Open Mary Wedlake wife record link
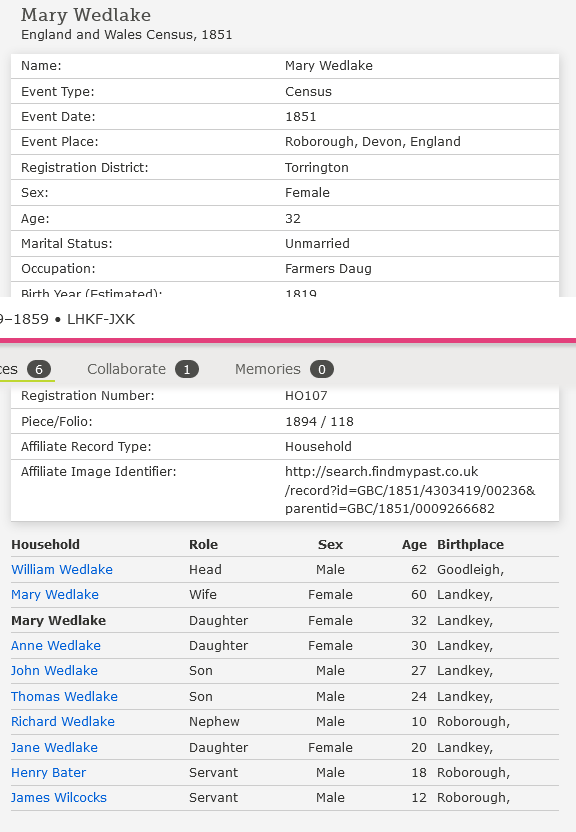Screen dimensions: 576x832 (55, 594)
